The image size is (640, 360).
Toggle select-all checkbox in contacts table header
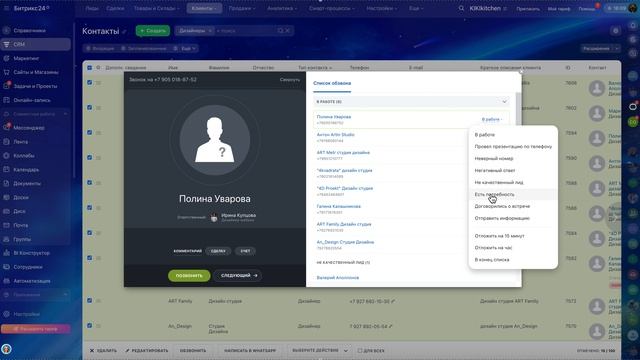pos(89,67)
